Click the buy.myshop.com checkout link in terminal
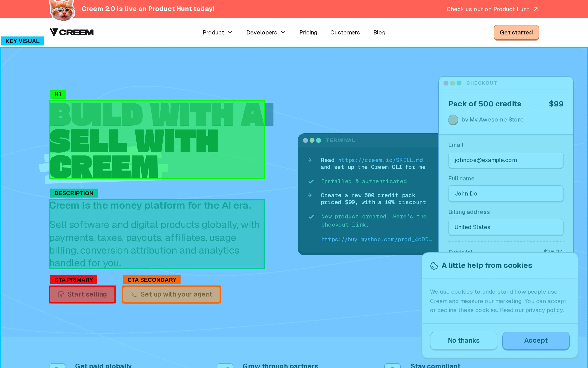Image resolution: width=588 pixels, height=368 pixels. (377, 240)
